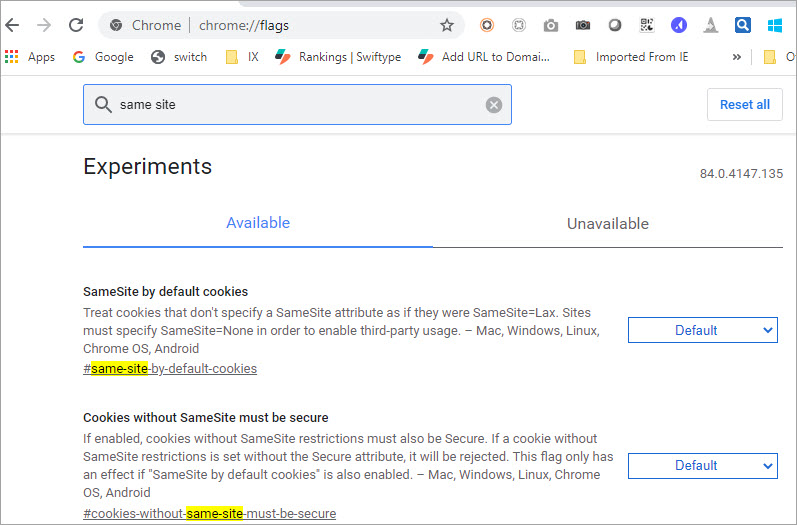Open the Imported From IE bookmarks folder
Screen dimensions: 797x525
pos(631,57)
